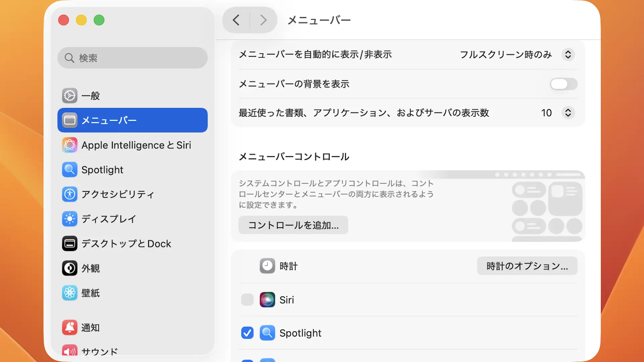Uncheck the Spotlight menu bar checkbox
This screenshot has width=644, height=362.
click(248, 333)
